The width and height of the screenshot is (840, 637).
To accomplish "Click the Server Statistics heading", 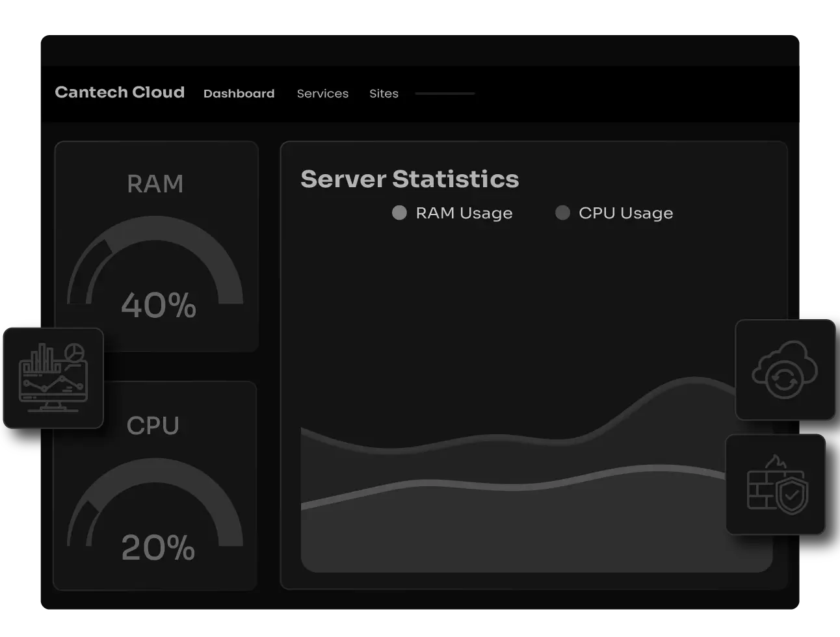I will pyautogui.click(x=410, y=179).
